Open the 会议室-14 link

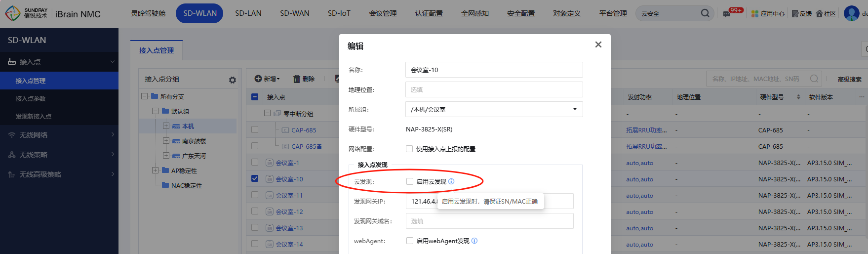289,244
